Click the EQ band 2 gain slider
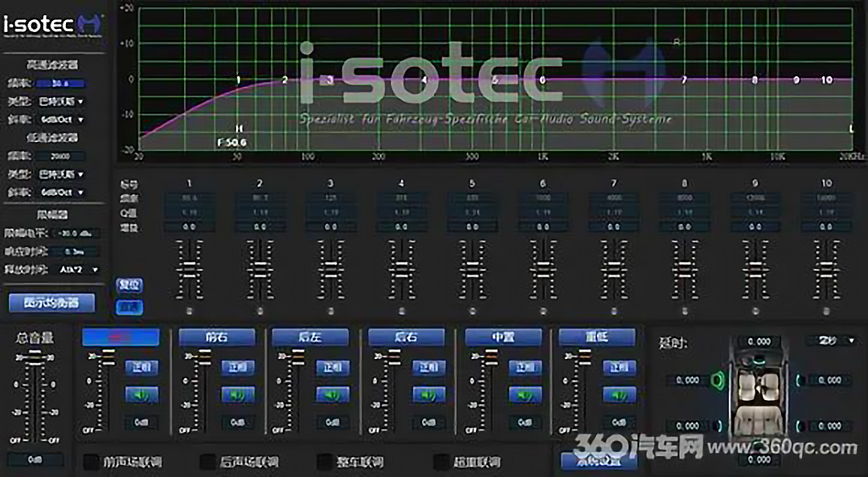The image size is (868, 477). (260, 270)
